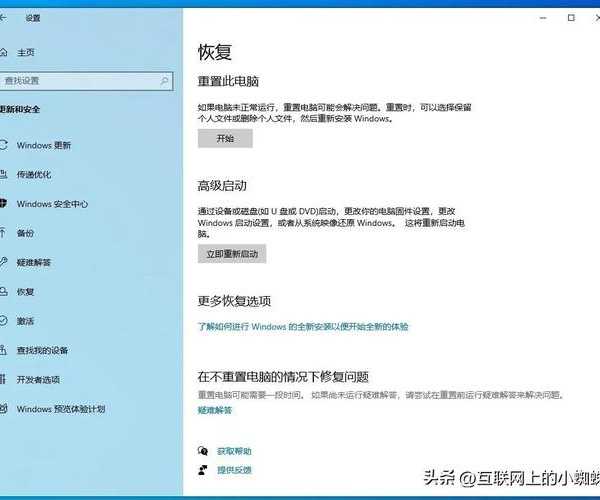Image resolution: width=600 pixels, height=500 pixels.
Task: Click the magnifier icon in search box
Action: [x=164, y=81]
